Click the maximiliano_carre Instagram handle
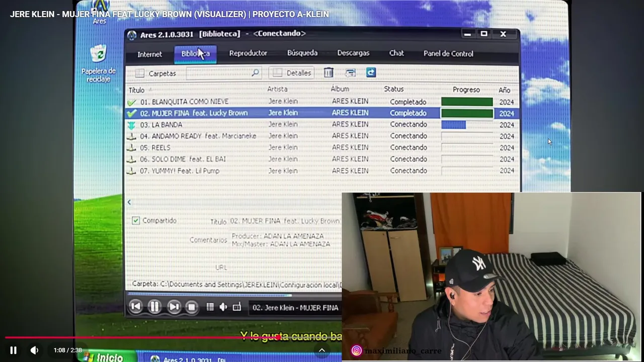The image size is (644, 362). 403,351
